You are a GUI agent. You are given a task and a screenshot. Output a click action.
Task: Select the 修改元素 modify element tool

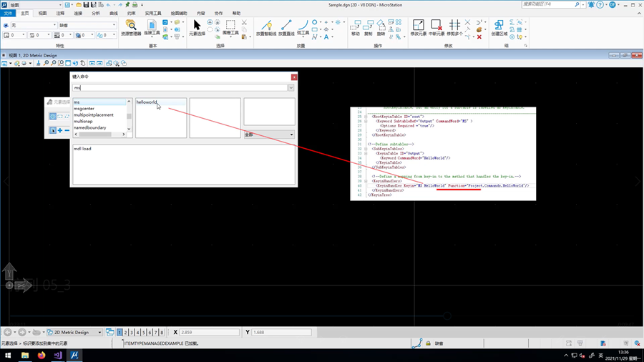coord(418,27)
